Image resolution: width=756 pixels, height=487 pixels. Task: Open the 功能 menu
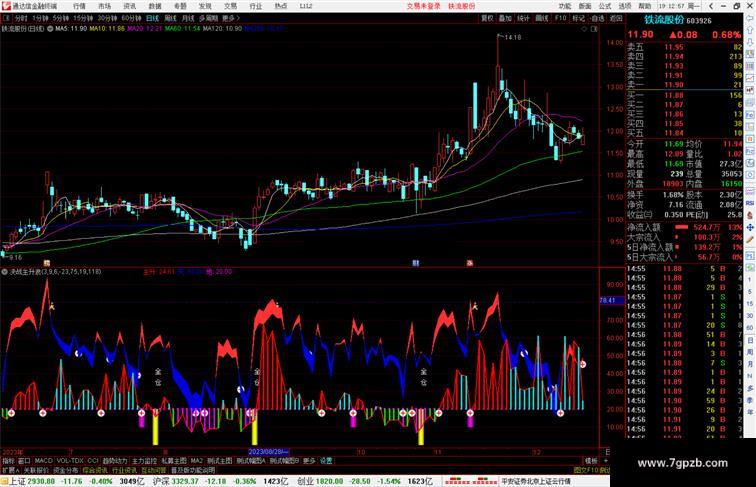point(565,6)
